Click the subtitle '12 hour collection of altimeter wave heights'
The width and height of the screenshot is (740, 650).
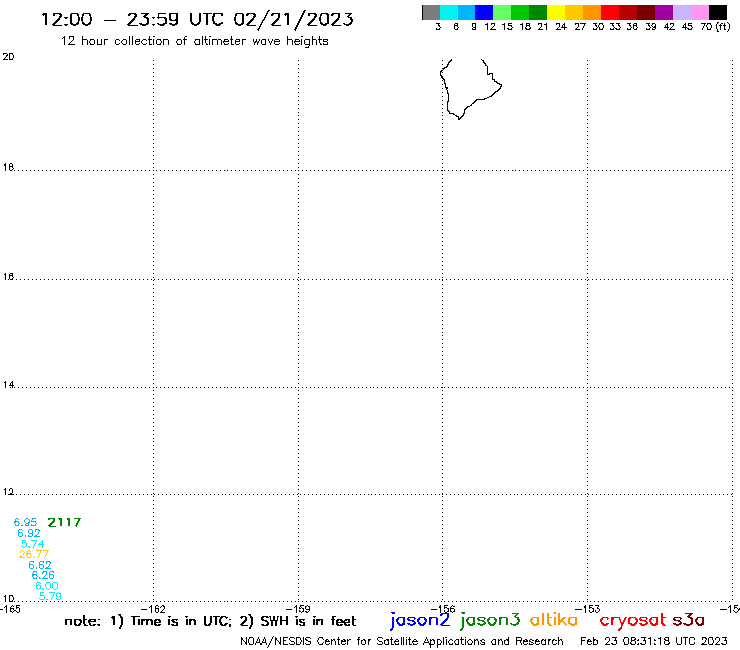(x=194, y=41)
